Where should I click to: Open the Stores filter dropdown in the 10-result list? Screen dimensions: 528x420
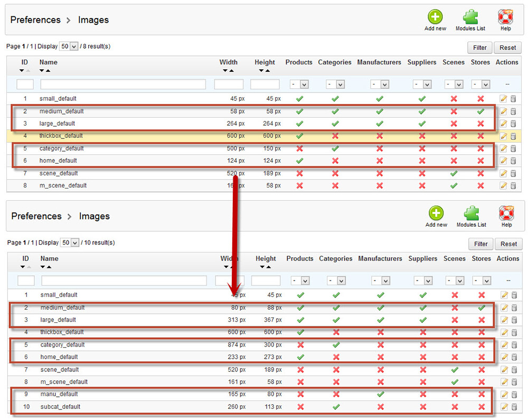click(x=482, y=281)
